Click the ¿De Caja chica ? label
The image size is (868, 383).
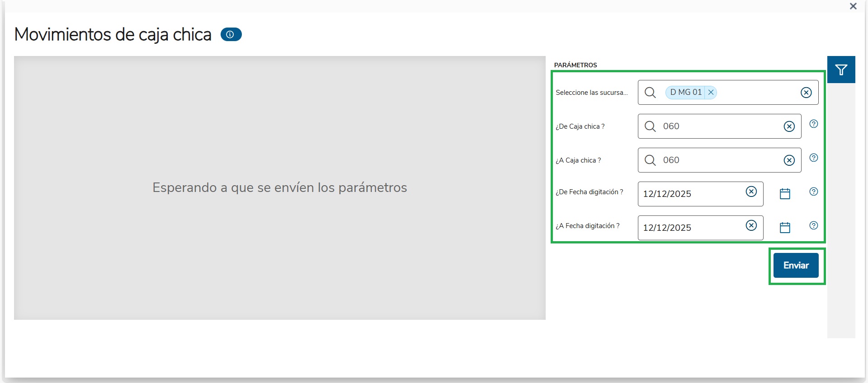point(580,126)
